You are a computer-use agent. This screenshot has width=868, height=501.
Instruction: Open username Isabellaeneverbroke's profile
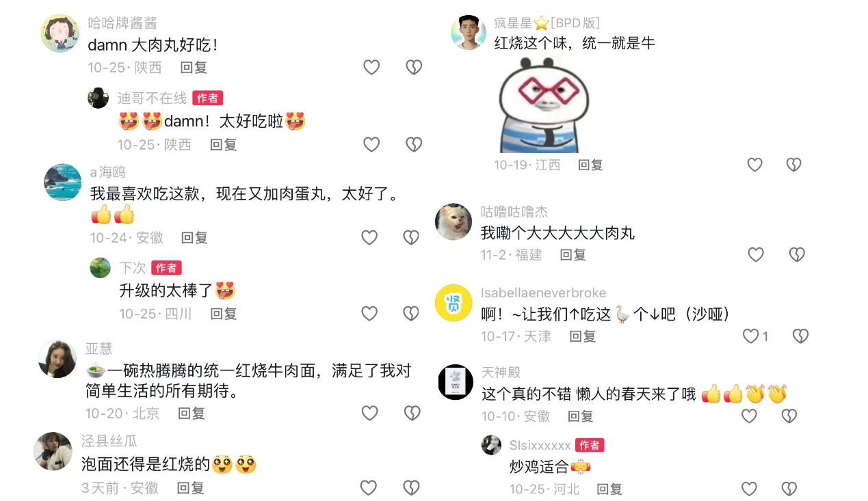[544, 293]
